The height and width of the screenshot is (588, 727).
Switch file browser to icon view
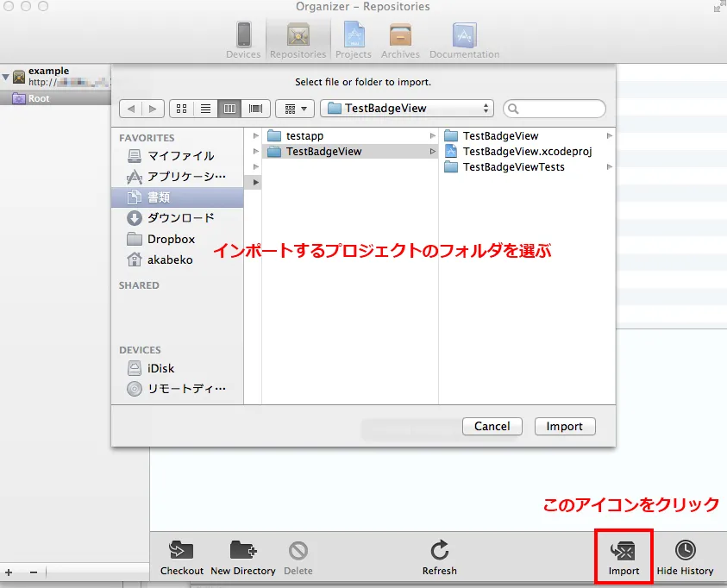click(x=181, y=109)
